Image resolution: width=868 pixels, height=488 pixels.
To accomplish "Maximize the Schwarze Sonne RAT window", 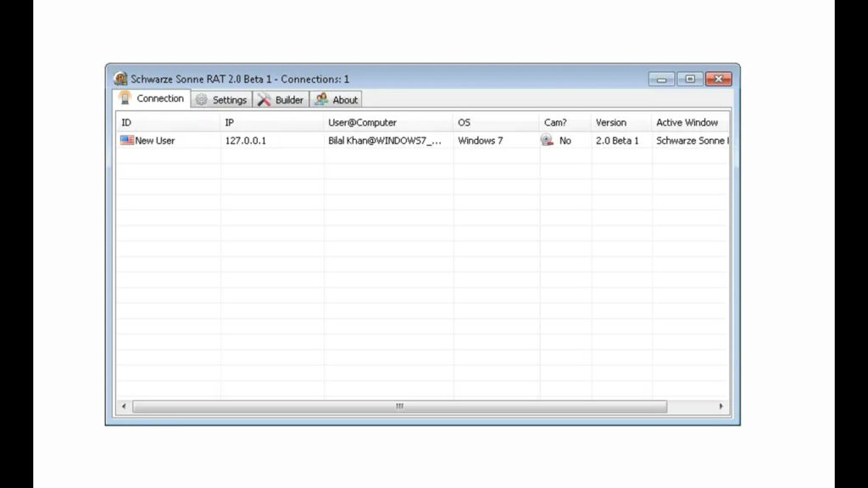I will pos(690,79).
